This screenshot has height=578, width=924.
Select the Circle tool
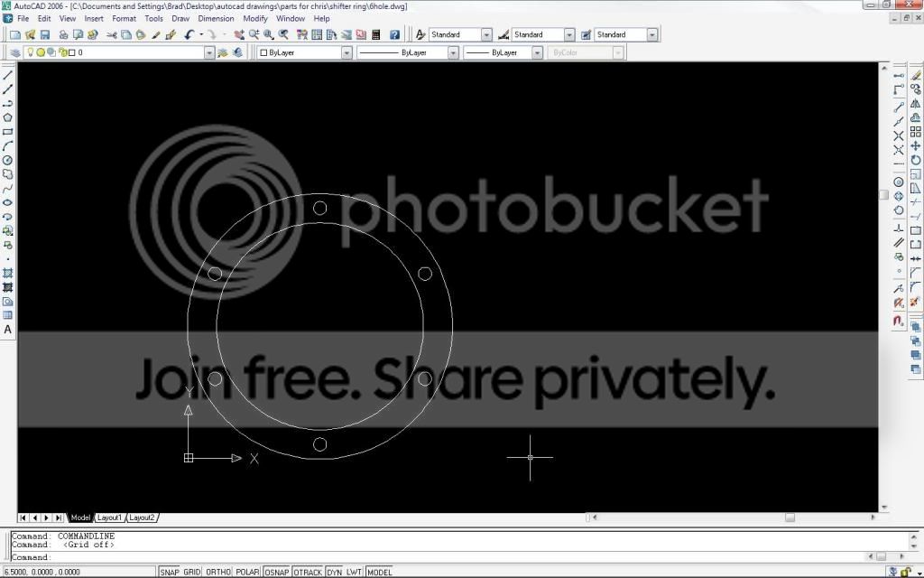coord(7,161)
